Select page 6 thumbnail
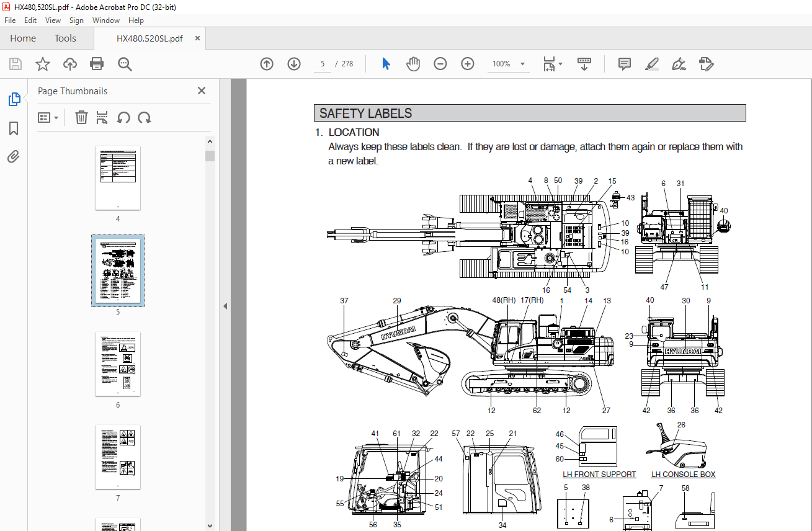 118,364
